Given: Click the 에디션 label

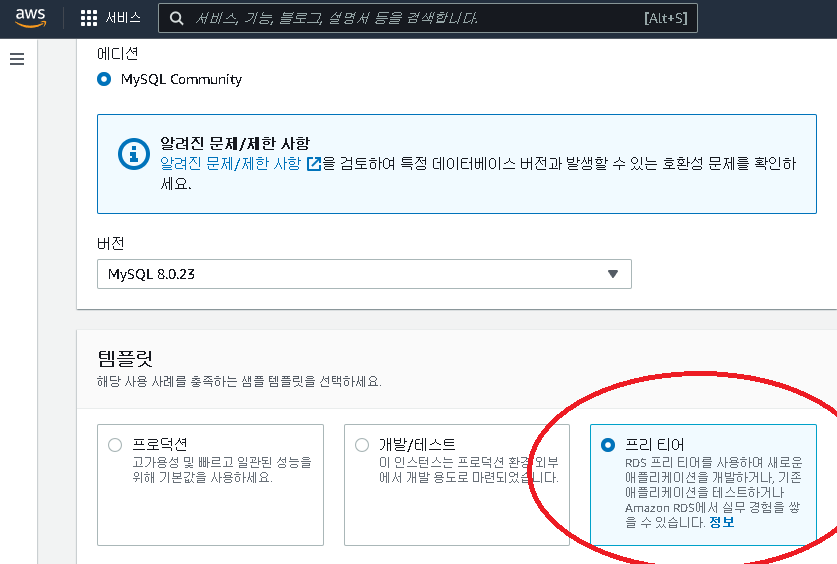Looking at the screenshot, I should 117,53.
